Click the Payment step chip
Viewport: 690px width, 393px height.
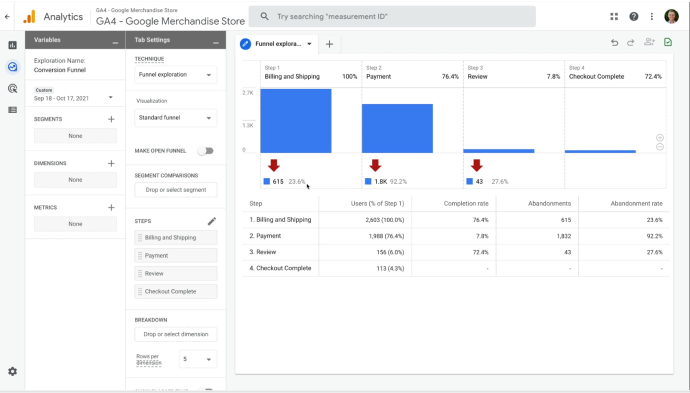point(176,255)
